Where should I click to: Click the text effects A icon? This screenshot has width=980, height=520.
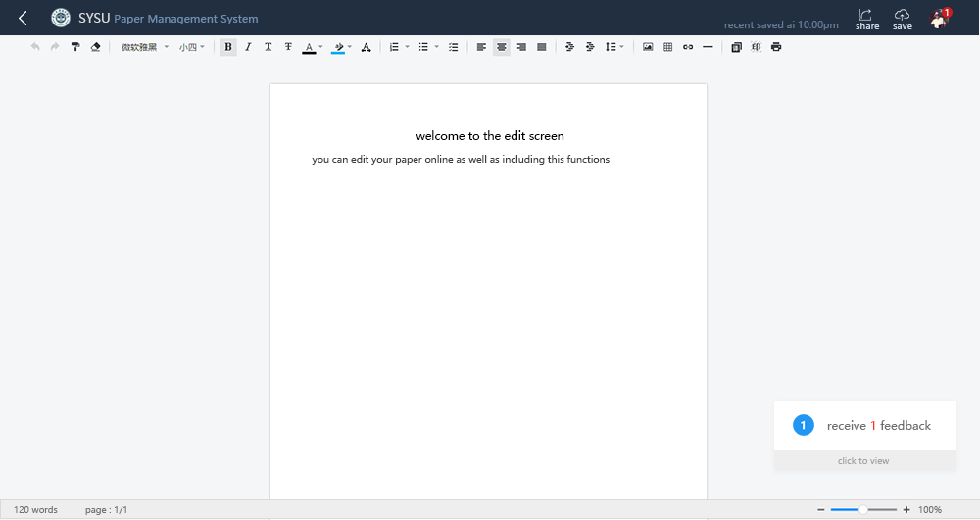click(367, 47)
